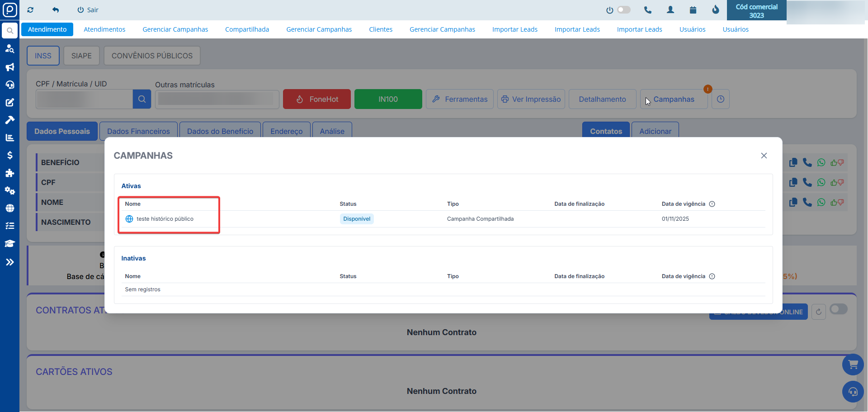Image resolution: width=868 pixels, height=412 pixels.
Task: Click the phone icon in top bar
Action: click(x=648, y=10)
